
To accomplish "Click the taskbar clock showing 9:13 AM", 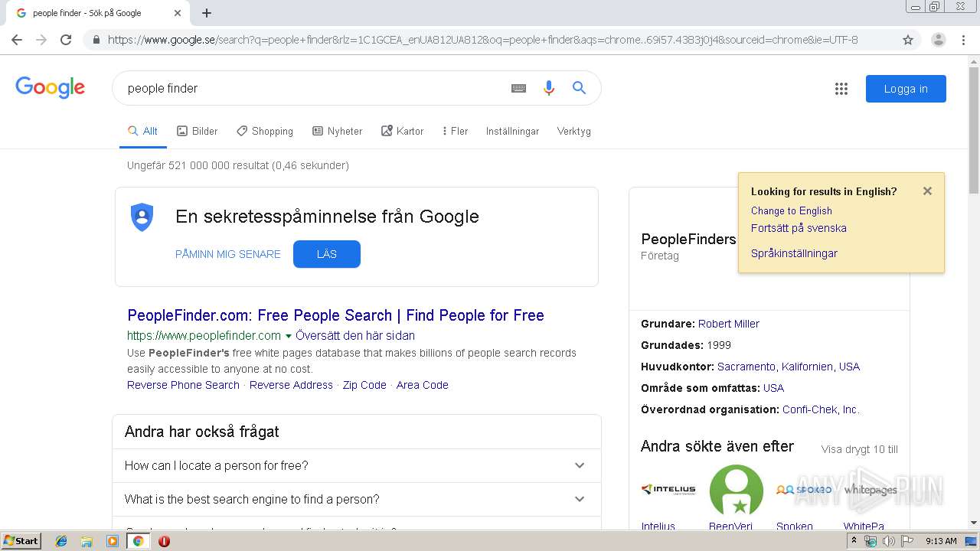I will (x=941, y=541).
